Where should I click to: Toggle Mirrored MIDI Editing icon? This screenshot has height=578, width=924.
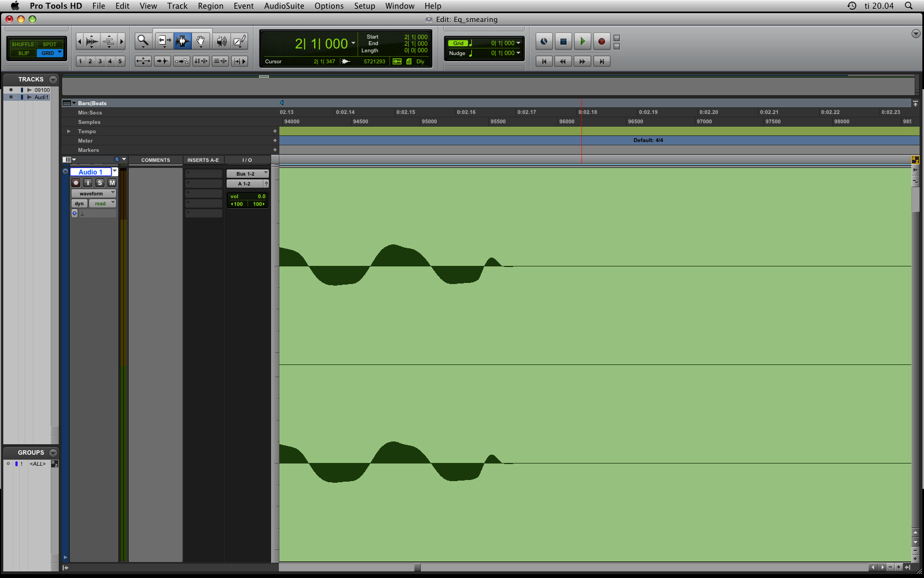tap(182, 61)
